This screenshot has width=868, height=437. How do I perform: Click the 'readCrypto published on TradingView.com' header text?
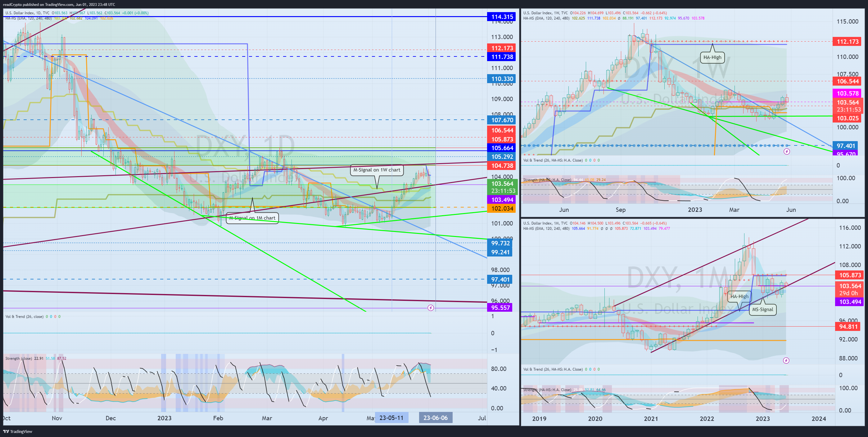point(38,4)
